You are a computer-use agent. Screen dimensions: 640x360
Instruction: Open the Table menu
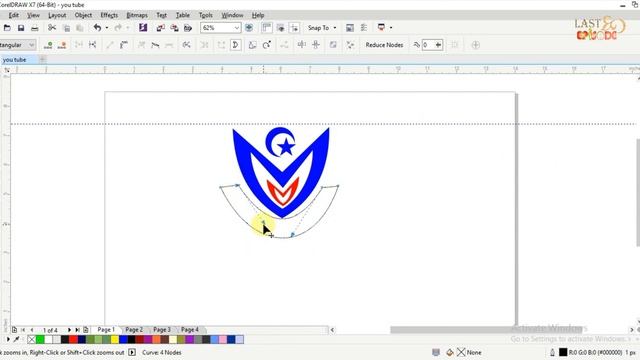(x=182, y=15)
